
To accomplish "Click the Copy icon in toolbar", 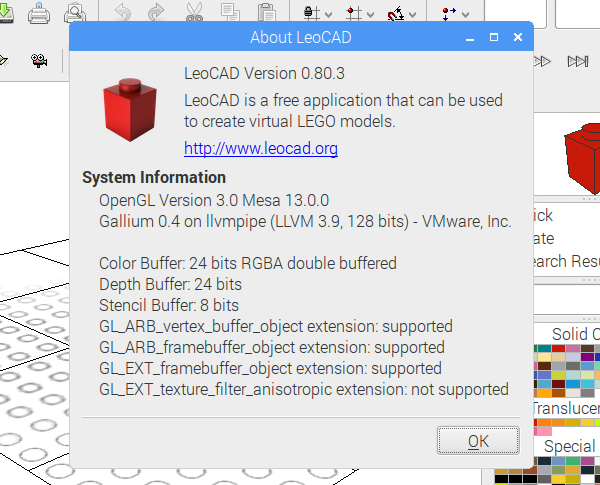I will (x=230, y=12).
